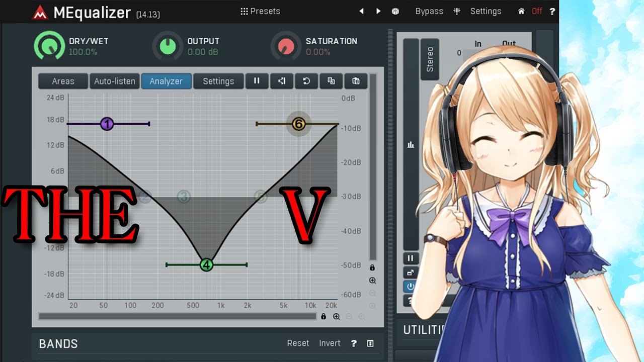Screen dimensions: 644x362
Task: Click the OUTPUT gain knob
Action: [168, 46]
